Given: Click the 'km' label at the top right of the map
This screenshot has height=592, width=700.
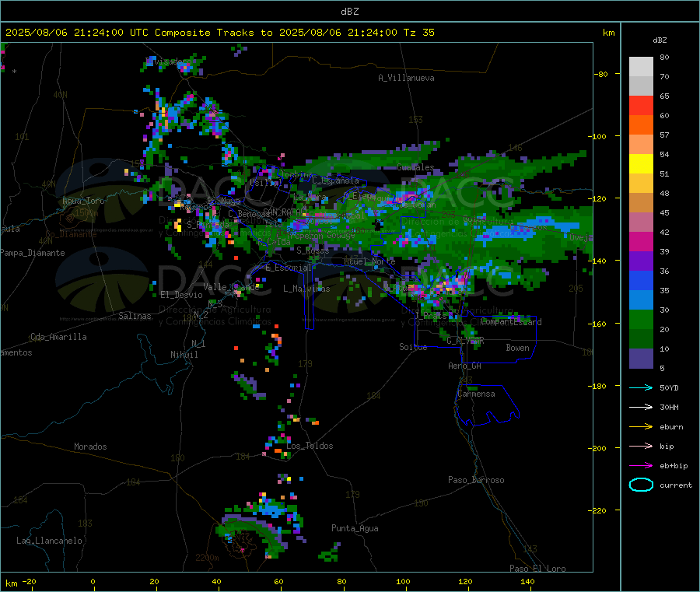Looking at the screenshot, I should pos(608,33).
